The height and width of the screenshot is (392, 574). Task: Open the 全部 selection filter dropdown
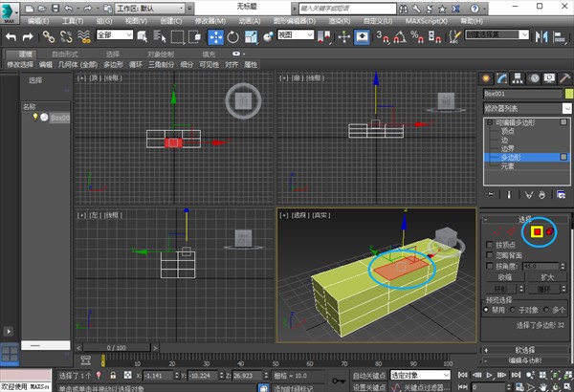117,36
